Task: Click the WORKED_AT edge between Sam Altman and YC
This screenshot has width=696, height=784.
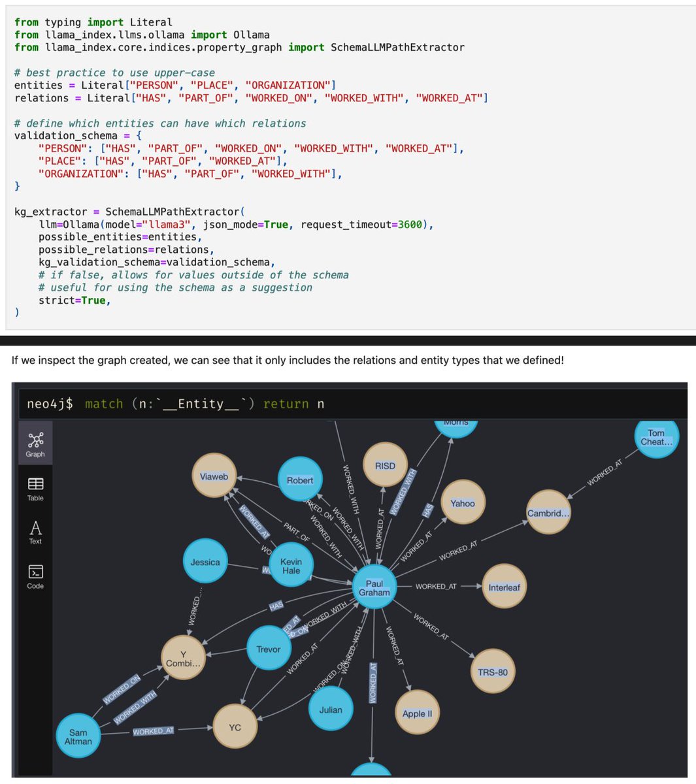Action: point(153,731)
